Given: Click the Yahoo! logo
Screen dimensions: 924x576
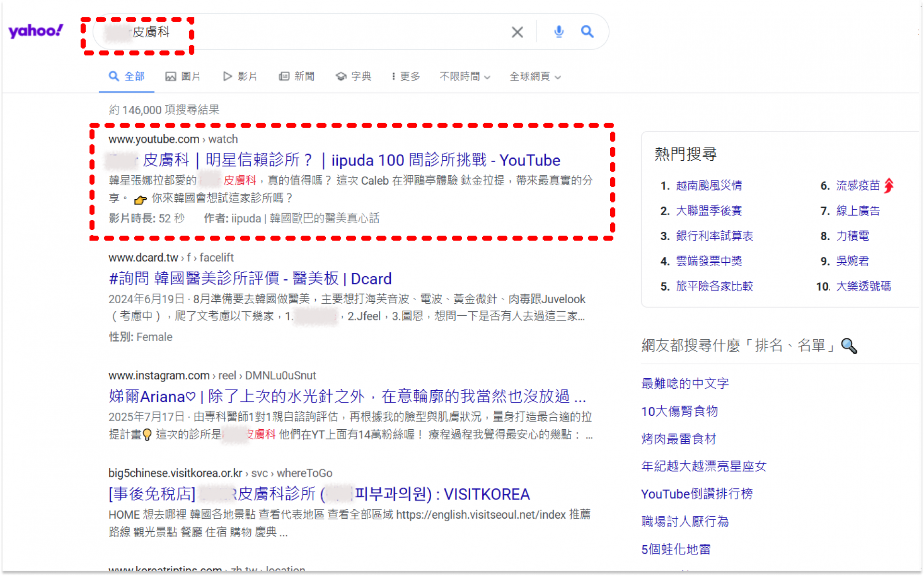Looking at the screenshot, I should 35,30.
